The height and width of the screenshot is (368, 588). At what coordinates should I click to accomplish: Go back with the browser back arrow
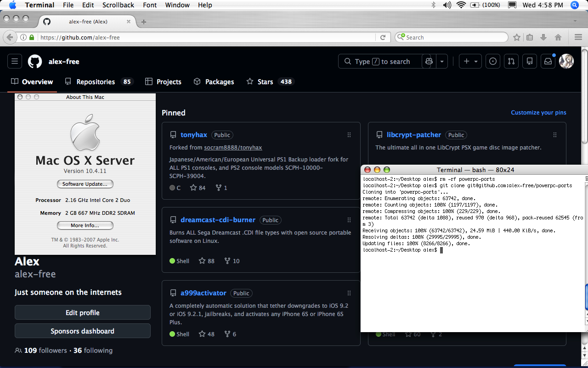click(x=10, y=37)
